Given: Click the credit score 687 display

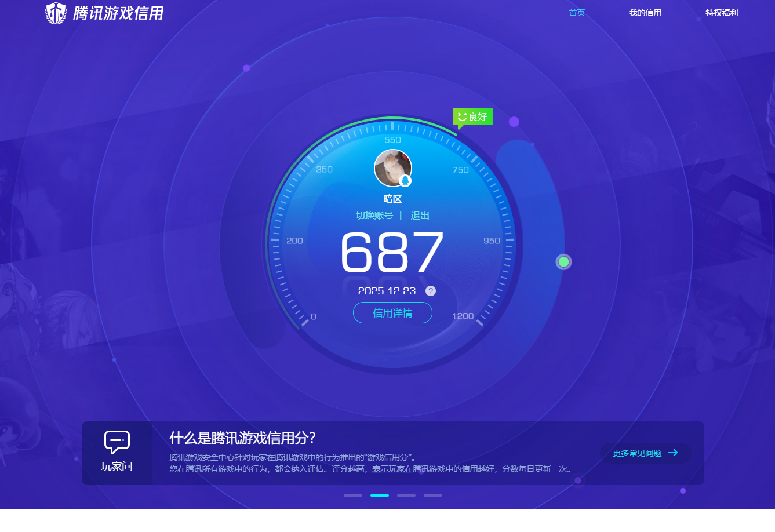Looking at the screenshot, I should pyautogui.click(x=392, y=253).
